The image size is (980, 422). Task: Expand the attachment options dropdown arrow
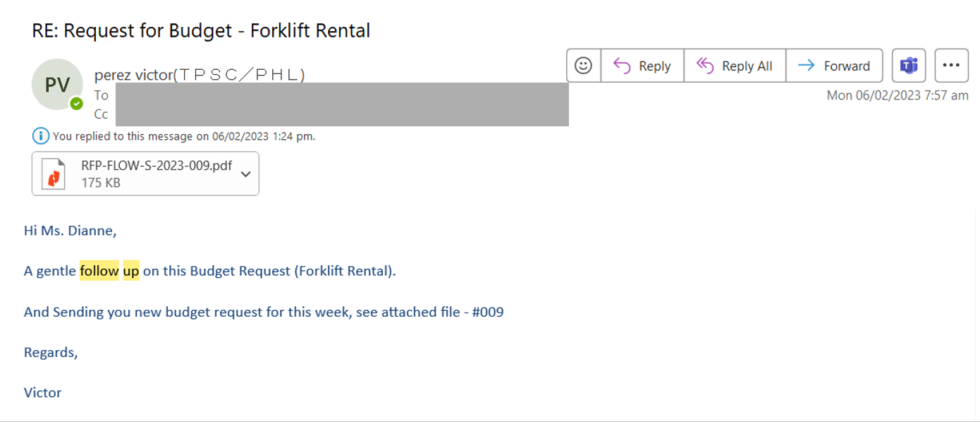pos(245,174)
